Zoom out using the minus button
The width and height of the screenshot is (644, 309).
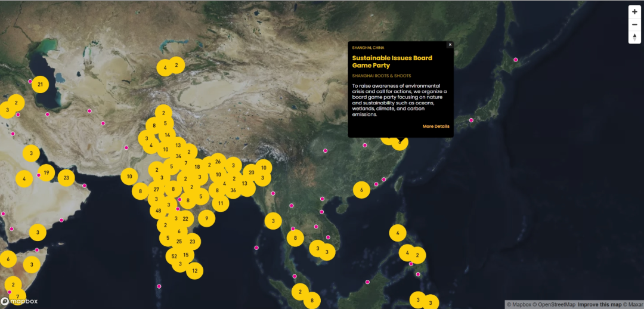(x=634, y=24)
